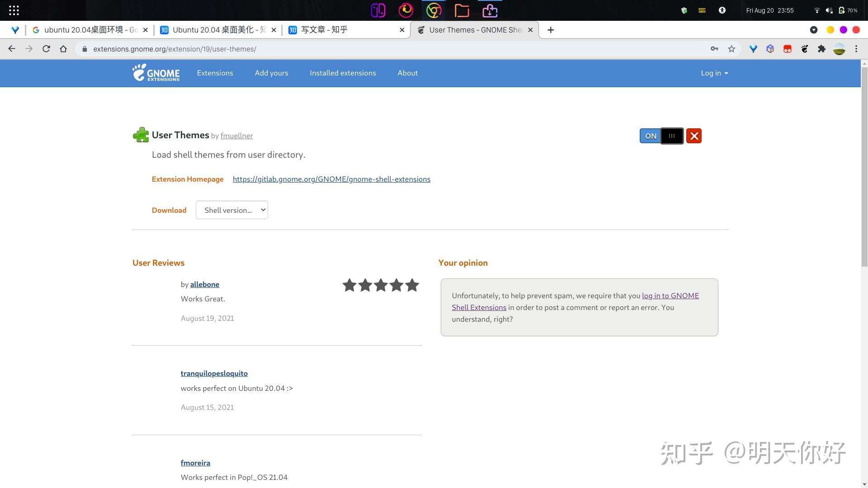The image size is (868, 488).
Task: Open gitlab.gnome.org shell-extensions link
Action: 331,179
